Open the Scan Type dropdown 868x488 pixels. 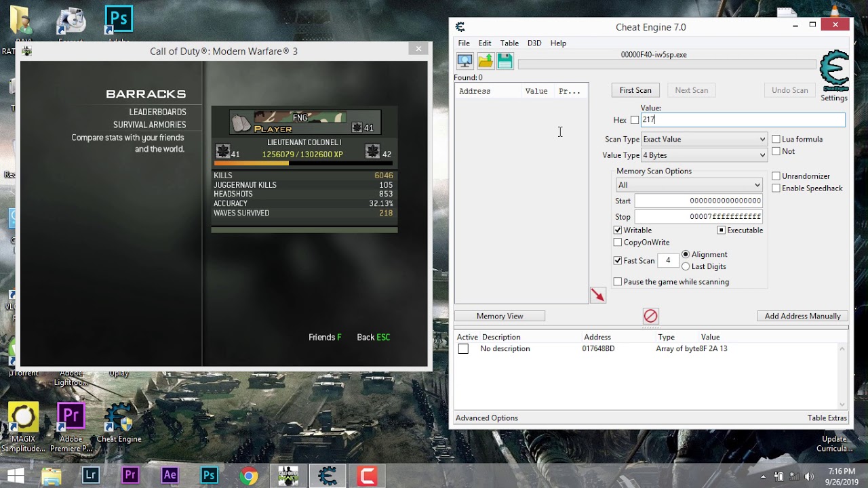pos(705,139)
